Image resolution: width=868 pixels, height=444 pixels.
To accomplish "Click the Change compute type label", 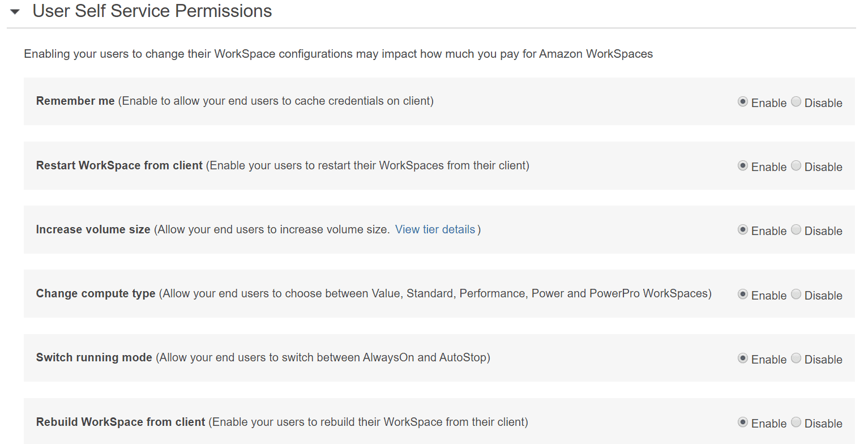I will click(x=96, y=293).
